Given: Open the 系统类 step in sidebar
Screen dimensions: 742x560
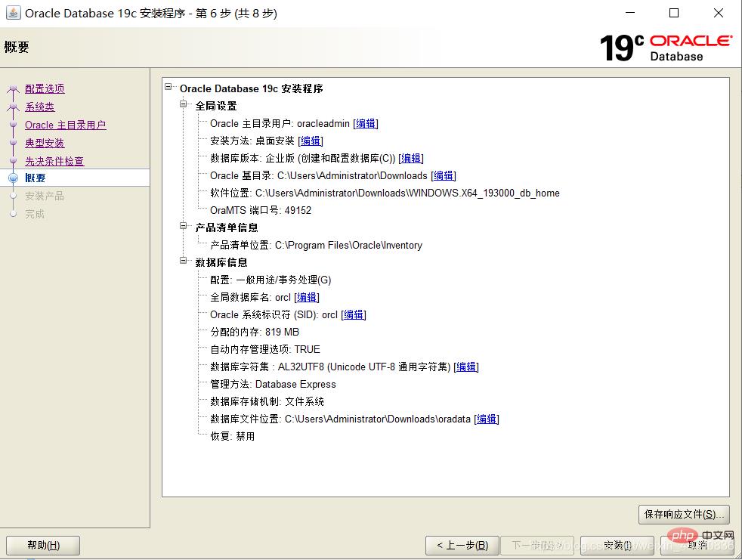Looking at the screenshot, I should click(x=39, y=107).
